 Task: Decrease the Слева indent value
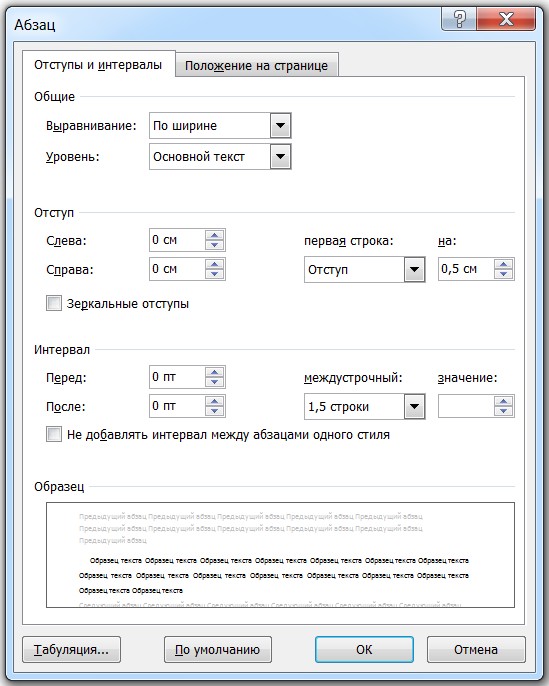(x=214, y=245)
